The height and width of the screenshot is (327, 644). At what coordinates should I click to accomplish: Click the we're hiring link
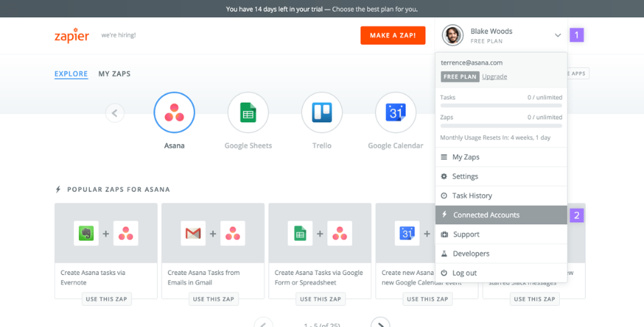tap(119, 36)
